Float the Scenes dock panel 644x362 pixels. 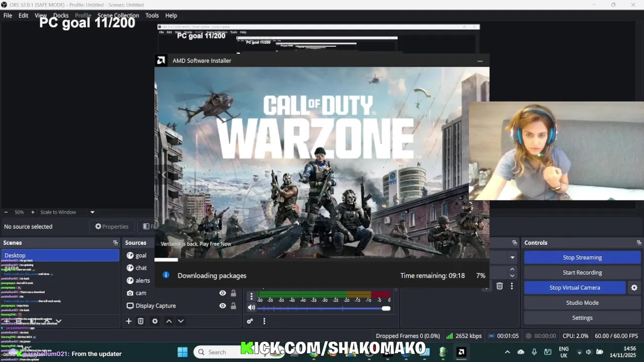tap(115, 243)
